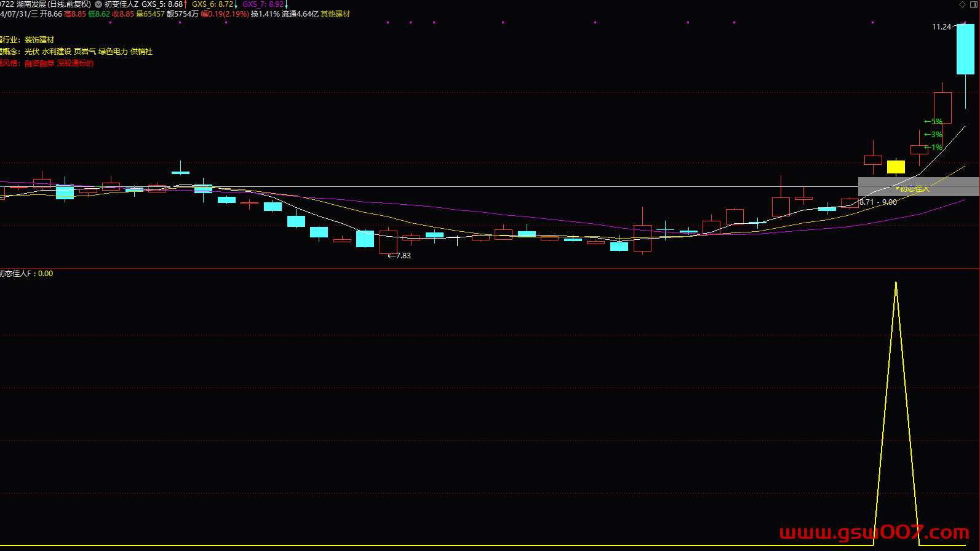Screen dimensions: 980x551
Task: Click the high price 高8.85
Action: click(x=75, y=14)
